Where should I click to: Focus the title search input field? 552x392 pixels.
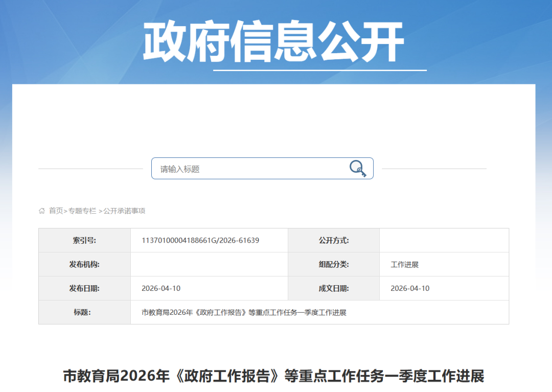262,169
